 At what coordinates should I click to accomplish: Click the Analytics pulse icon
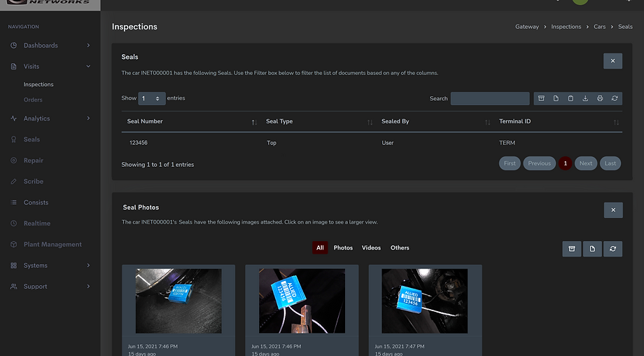click(13, 118)
